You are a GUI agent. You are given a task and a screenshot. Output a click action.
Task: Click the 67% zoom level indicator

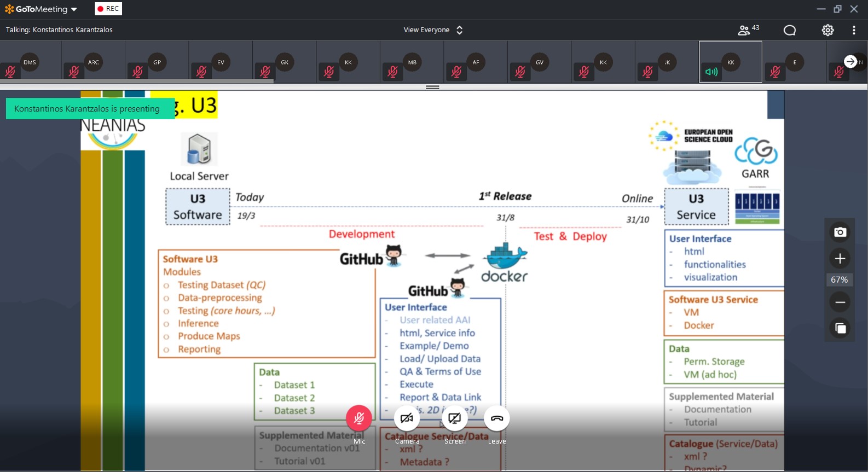pos(840,279)
